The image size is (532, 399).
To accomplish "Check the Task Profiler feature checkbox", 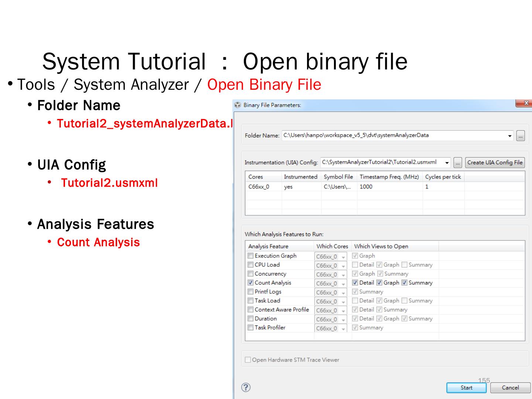I will pos(250,327).
